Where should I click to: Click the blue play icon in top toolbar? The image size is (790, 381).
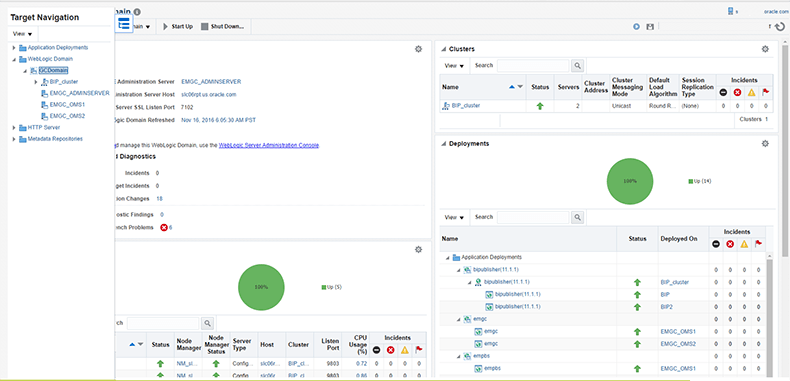pyautogui.click(x=636, y=27)
